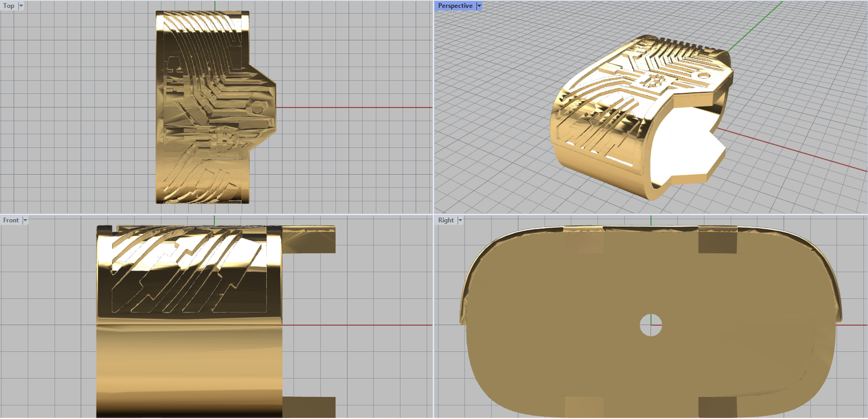Click the red X-axis line in Top viewport
Screen dimensions: 868x419
point(353,107)
